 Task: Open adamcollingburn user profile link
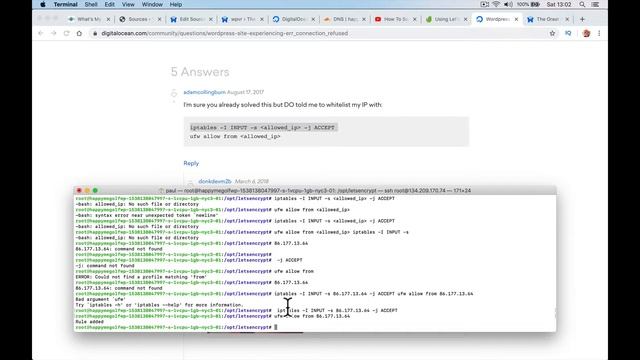(x=204, y=92)
